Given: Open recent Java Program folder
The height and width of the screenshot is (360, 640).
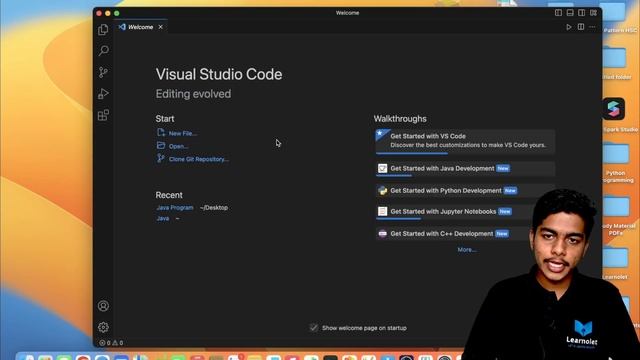Looking at the screenshot, I should click(175, 208).
